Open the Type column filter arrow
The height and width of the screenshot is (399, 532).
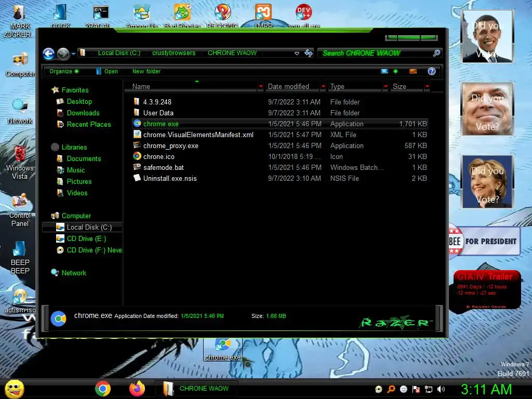pyautogui.click(x=385, y=87)
